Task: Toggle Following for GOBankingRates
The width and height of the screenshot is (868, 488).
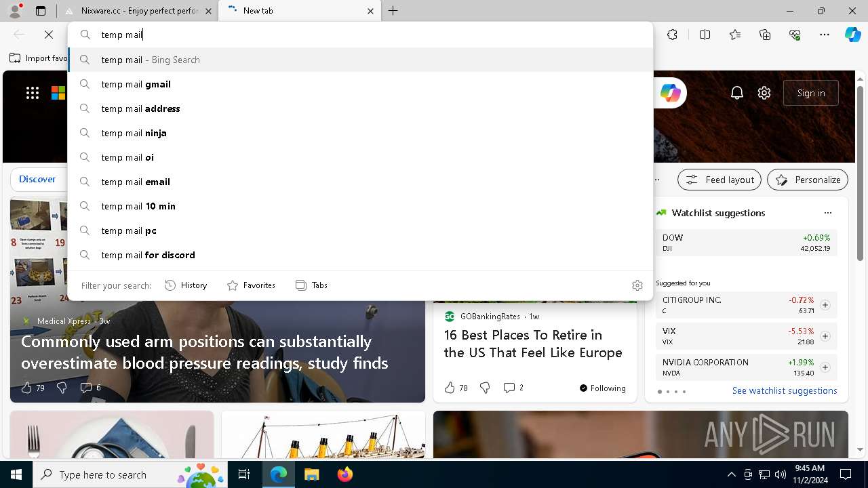Action: tap(603, 388)
